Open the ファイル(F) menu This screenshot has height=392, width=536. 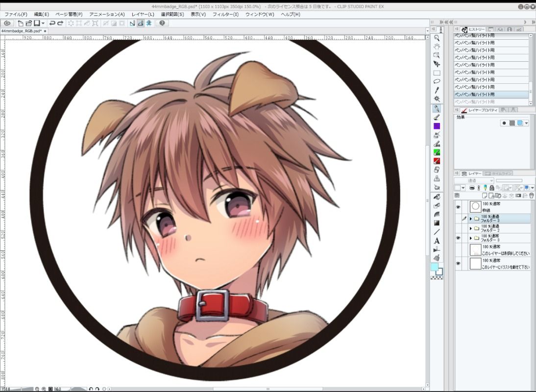(16, 14)
